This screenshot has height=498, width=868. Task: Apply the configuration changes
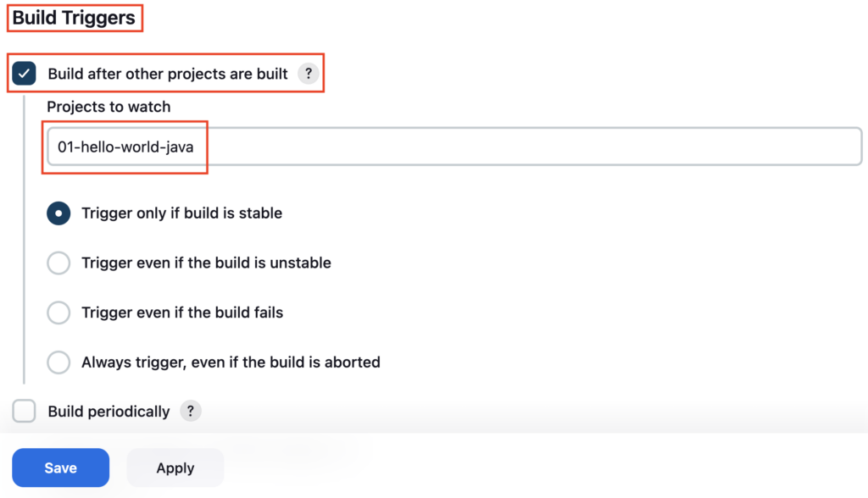175,468
